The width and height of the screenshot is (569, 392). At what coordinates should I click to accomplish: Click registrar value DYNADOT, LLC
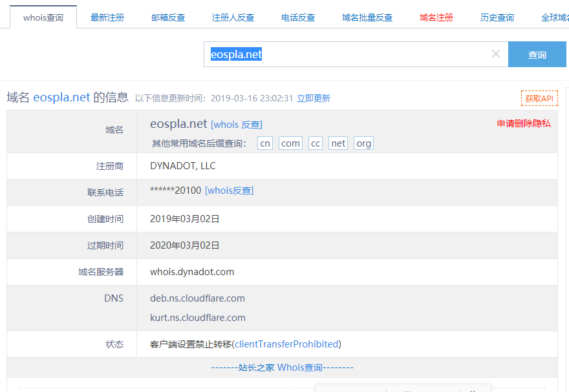(x=183, y=166)
